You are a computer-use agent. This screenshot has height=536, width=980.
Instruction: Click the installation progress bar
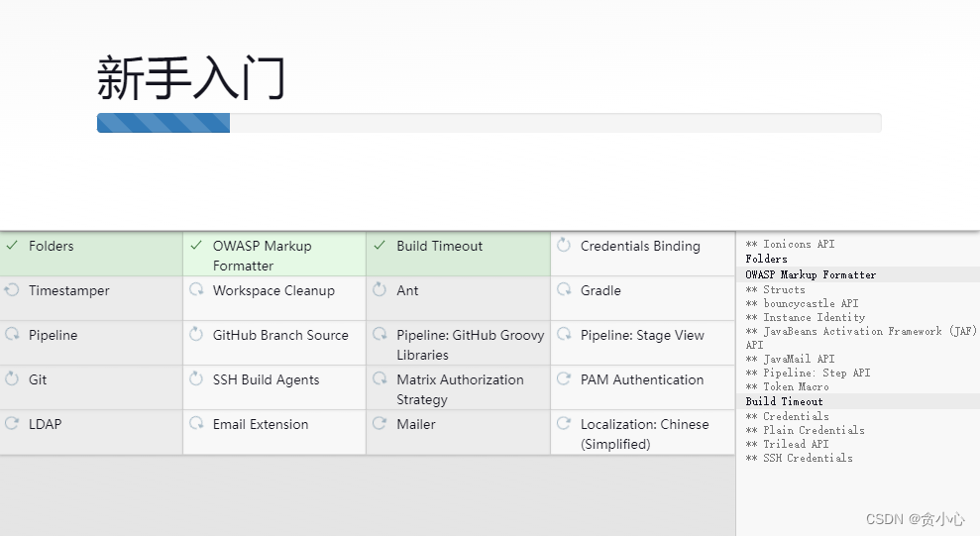pos(489,123)
